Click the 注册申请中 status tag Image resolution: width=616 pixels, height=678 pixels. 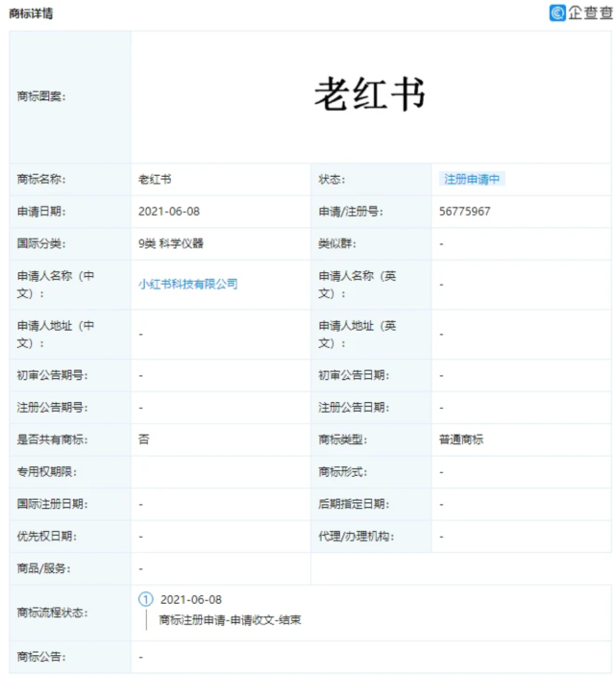(x=472, y=179)
